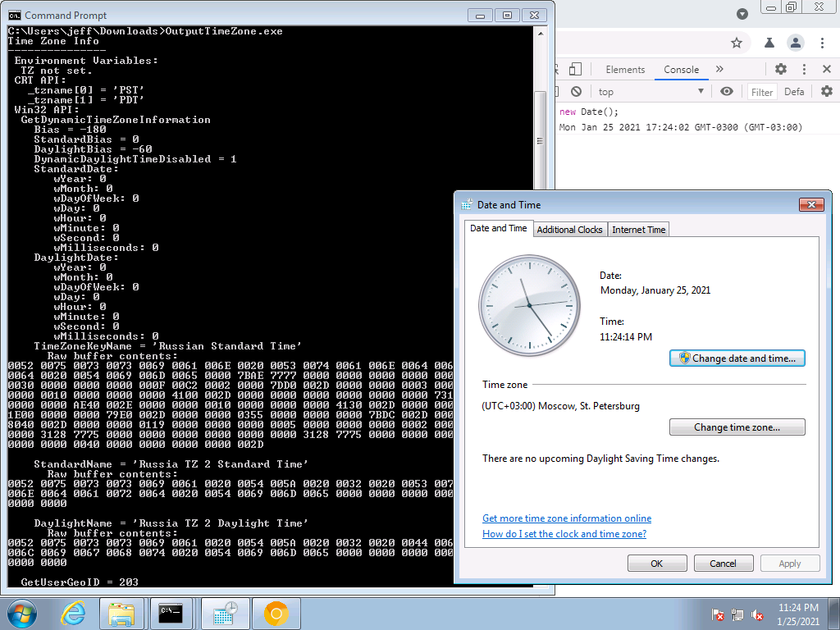
Task: Click the Change time zone button
Action: (x=737, y=427)
